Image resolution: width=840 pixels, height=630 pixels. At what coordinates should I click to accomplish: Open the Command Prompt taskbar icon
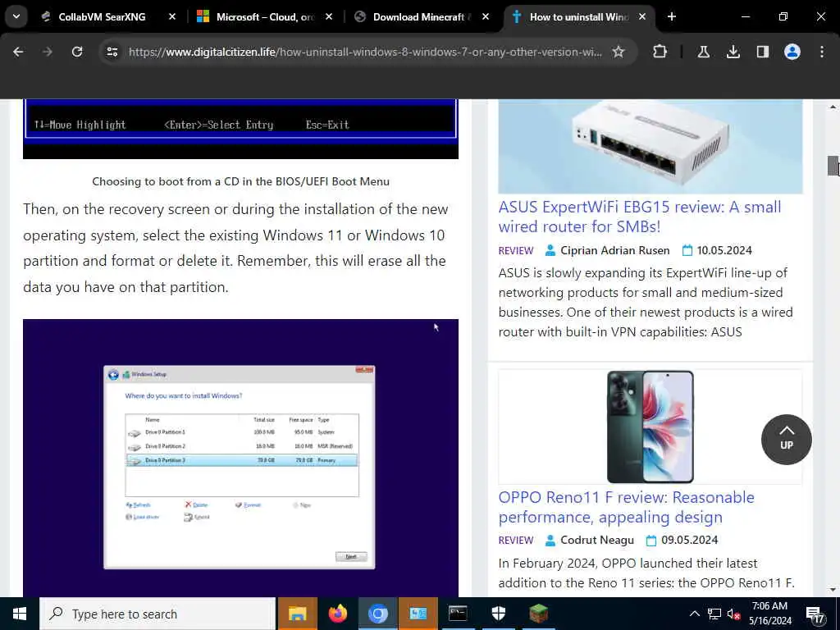[458, 614]
